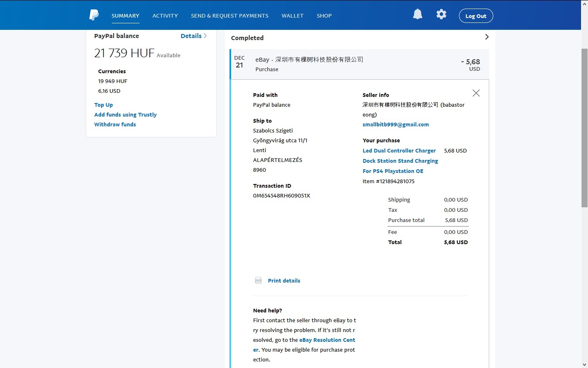This screenshot has height=368, width=588.
Task: Click the Log Out button
Action: pyautogui.click(x=476, y=16)
